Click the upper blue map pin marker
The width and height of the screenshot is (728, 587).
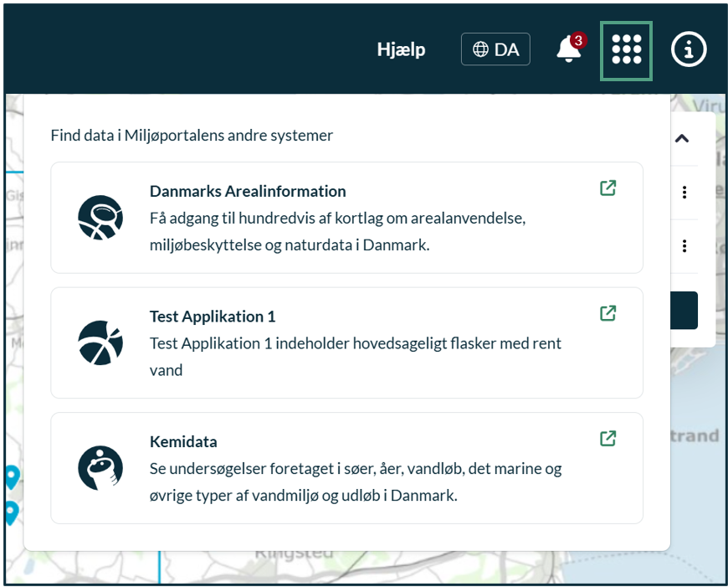tap(12, 477)
